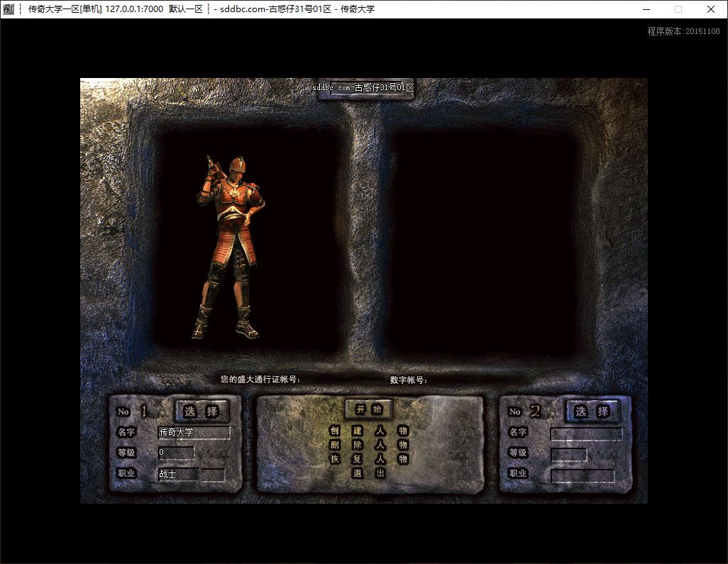Image resolution: width=728 pixels, height=564 pixels.
Task: Select character slot No 1 选择 button
Action: [201, 411]
